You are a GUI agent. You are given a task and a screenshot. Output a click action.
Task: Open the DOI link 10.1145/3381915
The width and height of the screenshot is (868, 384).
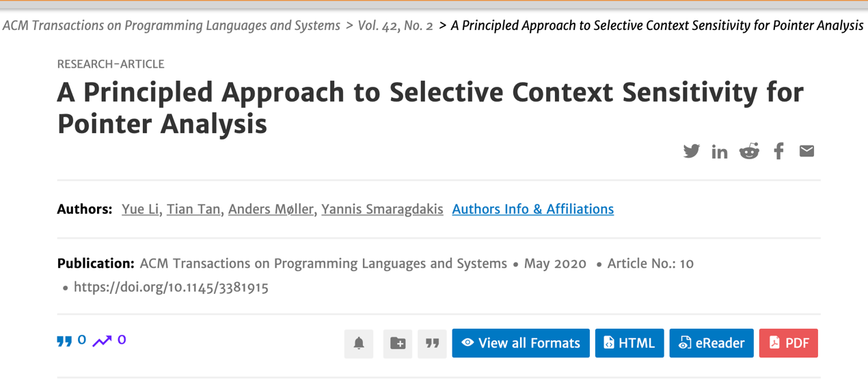coord(171,287)
